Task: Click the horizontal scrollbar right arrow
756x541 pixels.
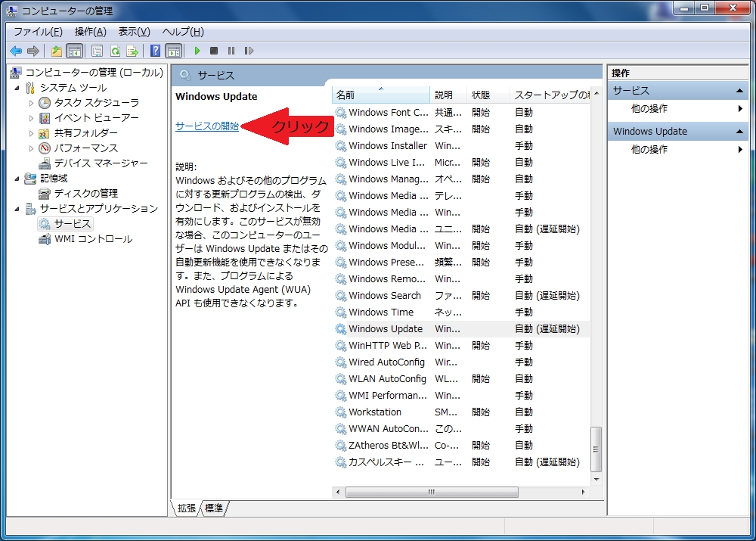Action: click(x=584, y=493)
